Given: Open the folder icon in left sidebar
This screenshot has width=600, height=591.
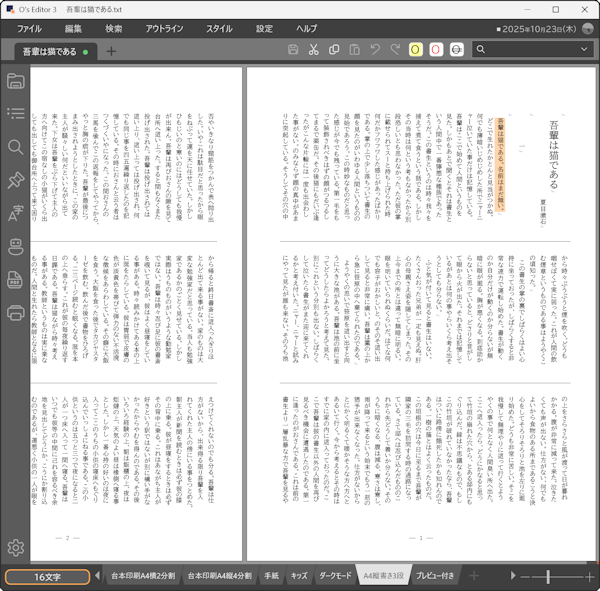Looking at the screenshot, I should pyautogui.click(x=16, y=81).
